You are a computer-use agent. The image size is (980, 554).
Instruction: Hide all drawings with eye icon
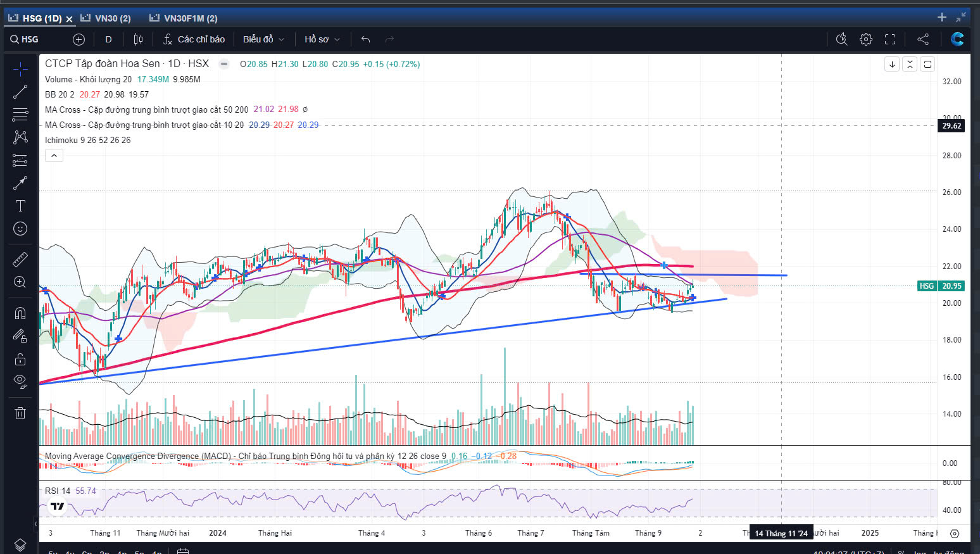(20, 382)
